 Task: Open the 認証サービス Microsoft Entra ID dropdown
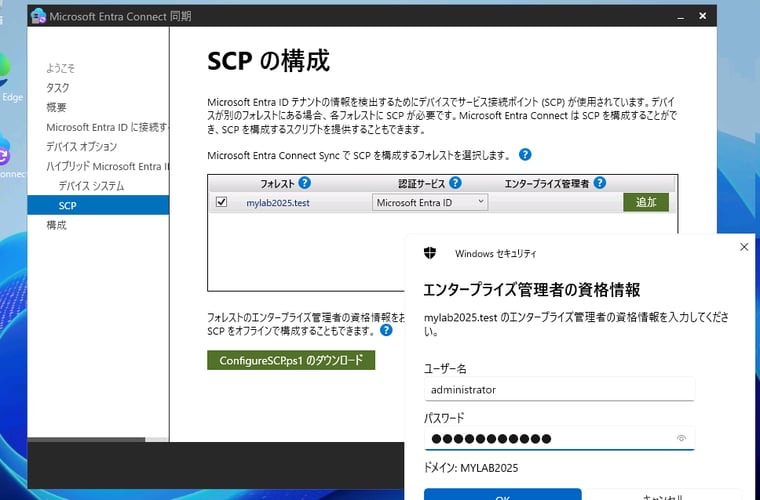point(430,203)
